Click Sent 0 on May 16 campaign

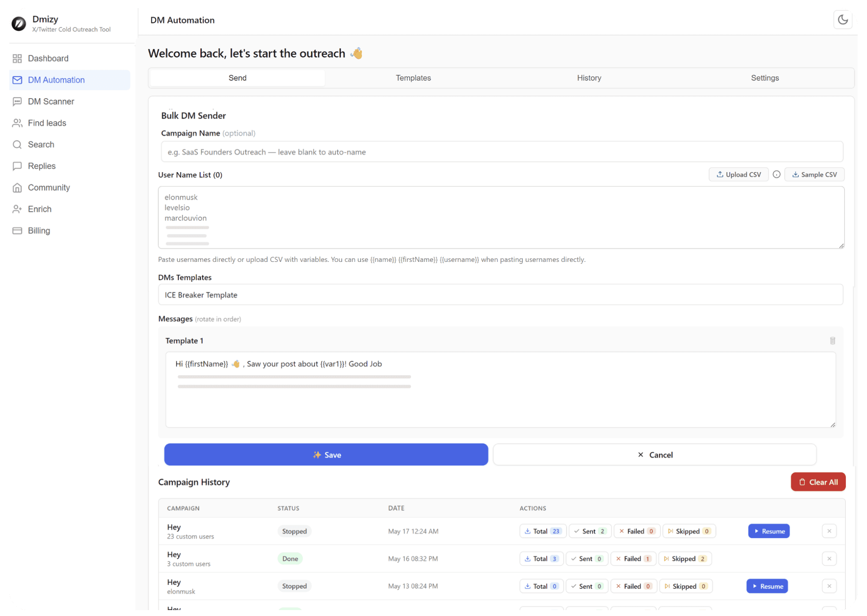pos(587,559)
